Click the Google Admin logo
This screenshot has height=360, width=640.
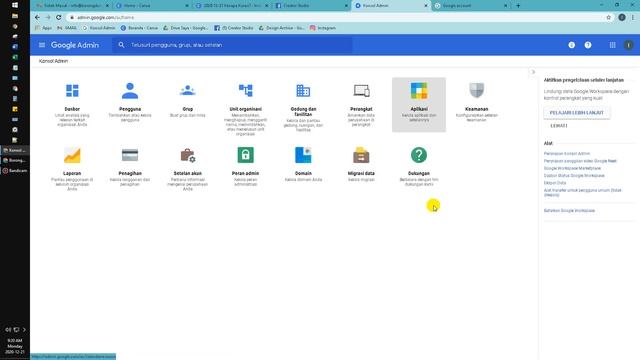coord(75,45)
